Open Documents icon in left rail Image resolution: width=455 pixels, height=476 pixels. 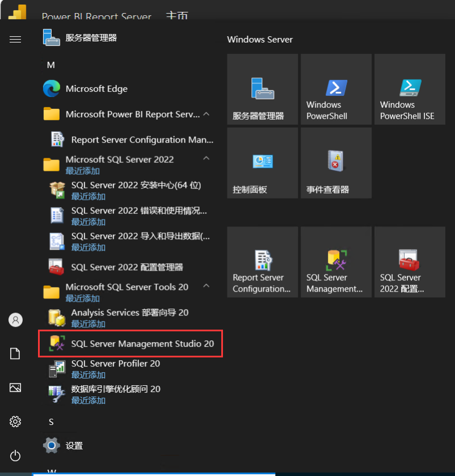(x=15, y=353)
